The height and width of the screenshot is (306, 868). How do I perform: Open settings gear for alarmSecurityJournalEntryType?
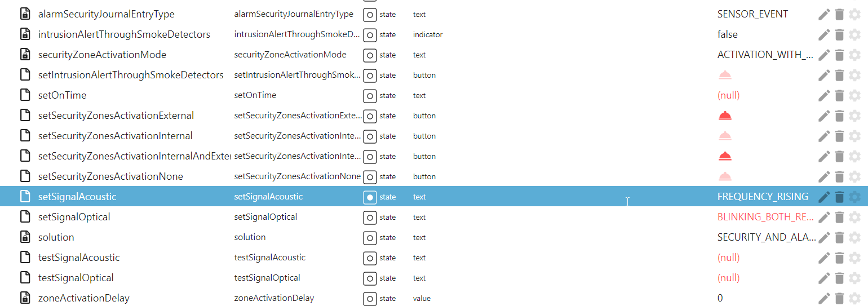(854, 14)
